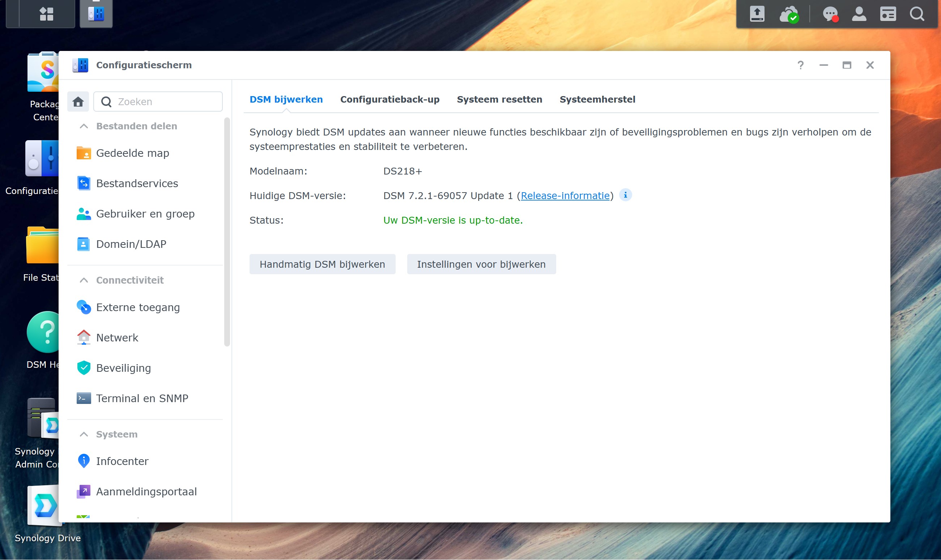941x560 pixels.
Task: Open the Release-informatie link
Action: point(565,195)
